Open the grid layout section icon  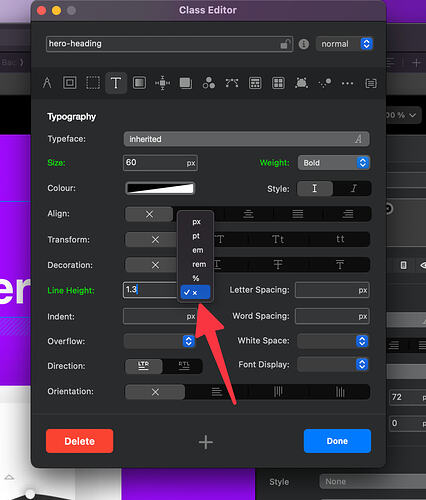click(x=278, y=83)
